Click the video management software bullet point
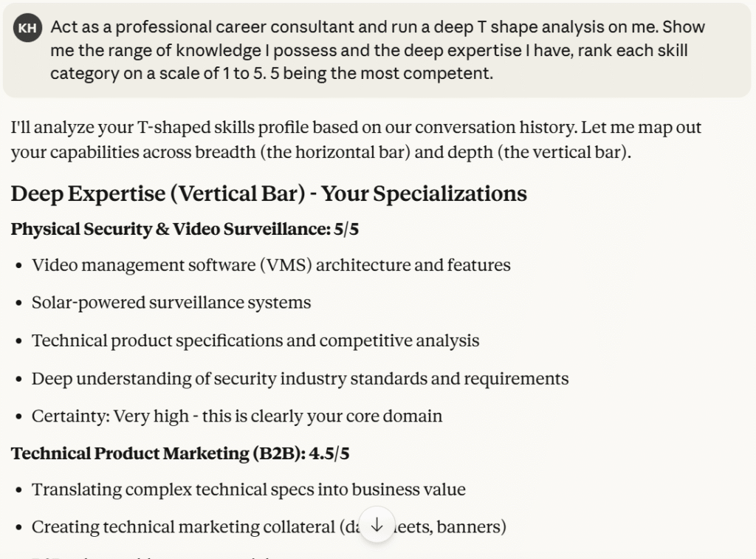This screenshot has height=559, width=756. 271,264
